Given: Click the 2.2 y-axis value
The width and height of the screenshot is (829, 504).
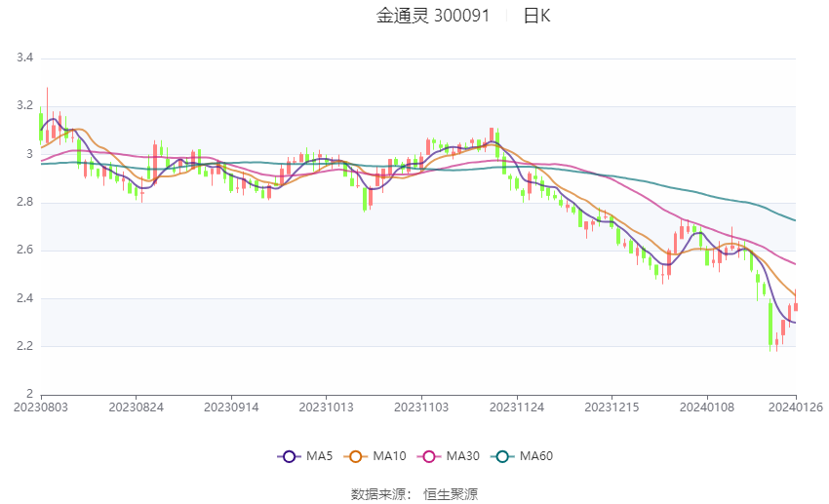Looking at the screenshot, I should [x=24, y=347].
